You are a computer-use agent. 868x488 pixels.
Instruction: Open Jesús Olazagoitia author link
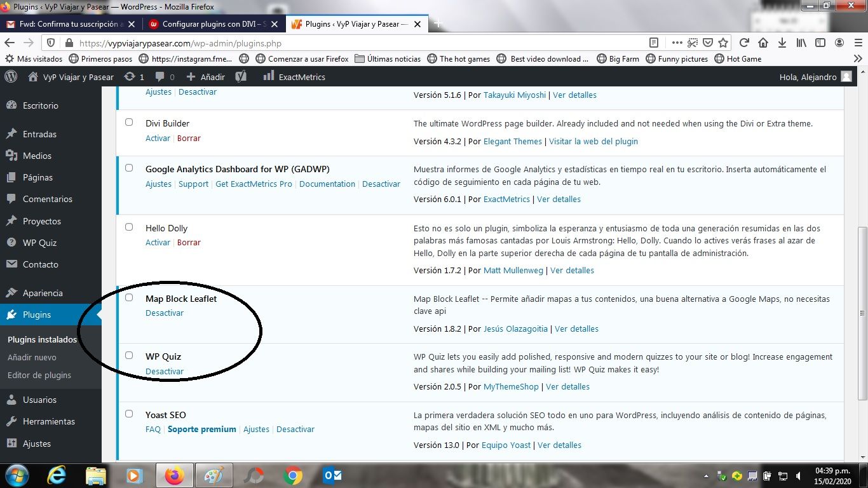click(x=515, y=329)
